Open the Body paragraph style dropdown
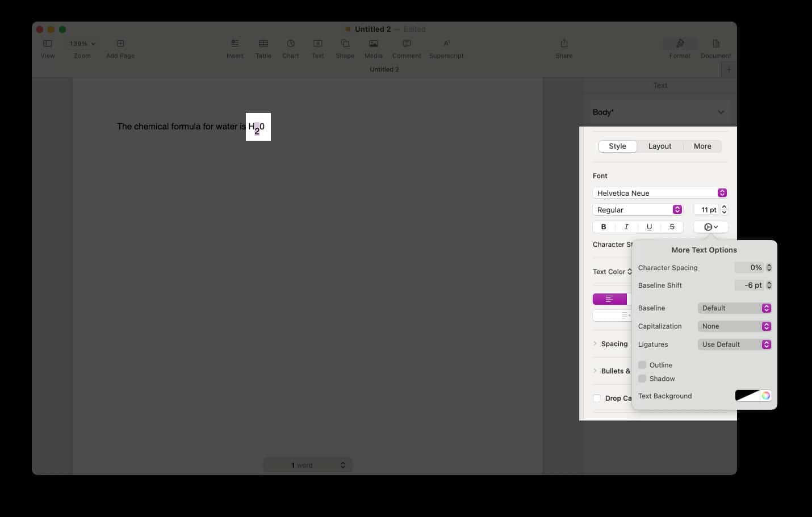The width and height of the screenshot is (812, 517). [x=659, y=112]
